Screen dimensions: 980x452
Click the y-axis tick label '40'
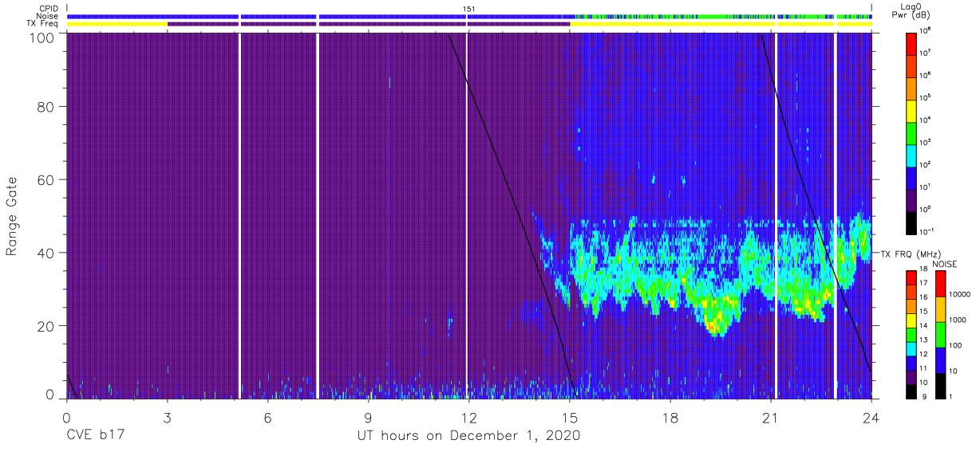(x=46, y=253)
